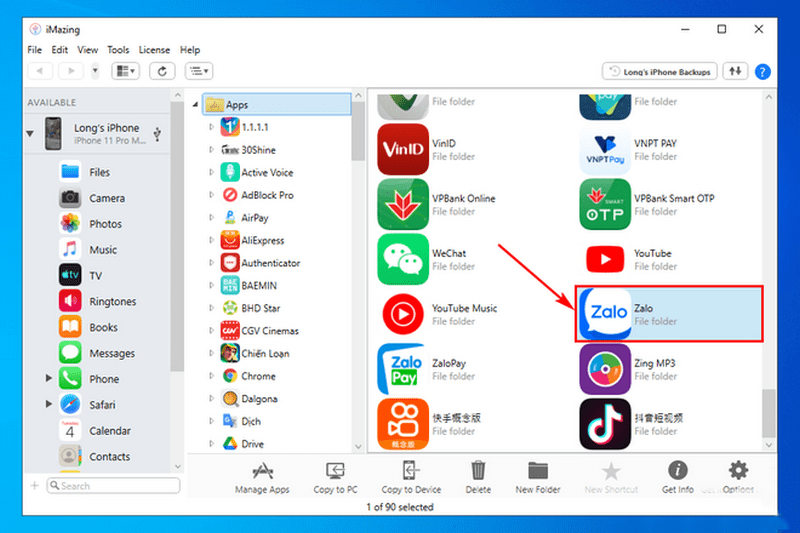This screenshot has width=800, height=533.
Task: Expand the 1.1.1.1 tree node
Action: tap(212, 126)
